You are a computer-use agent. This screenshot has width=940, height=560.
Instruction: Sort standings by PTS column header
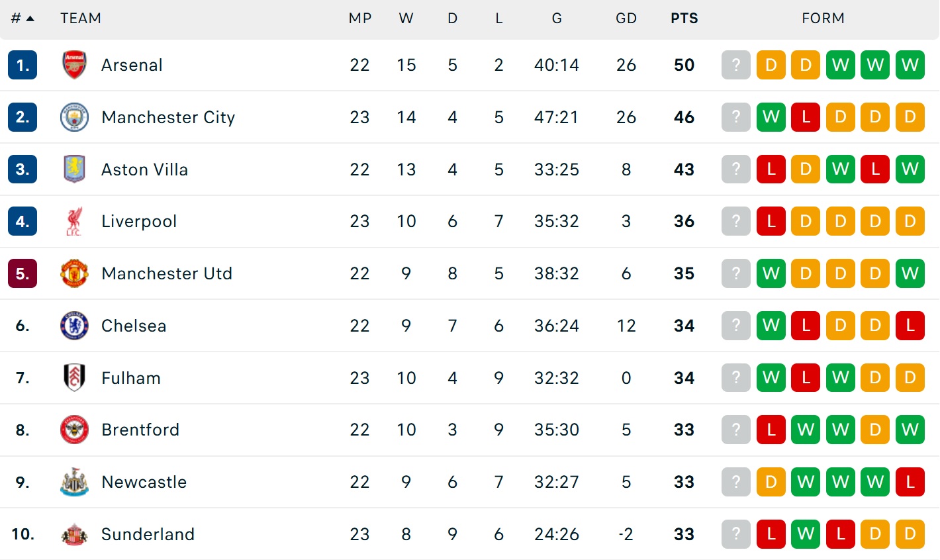(x=684, y=19)
